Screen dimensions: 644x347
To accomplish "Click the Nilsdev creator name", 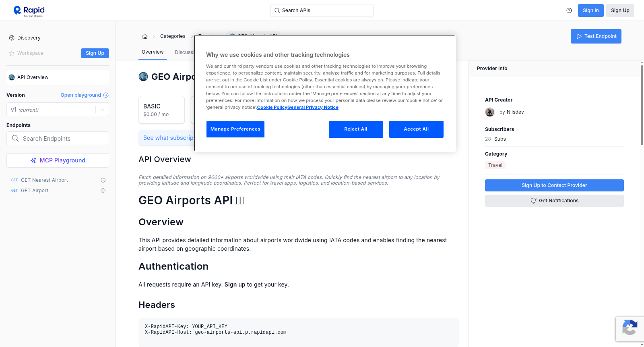I will tap(515, 112).
